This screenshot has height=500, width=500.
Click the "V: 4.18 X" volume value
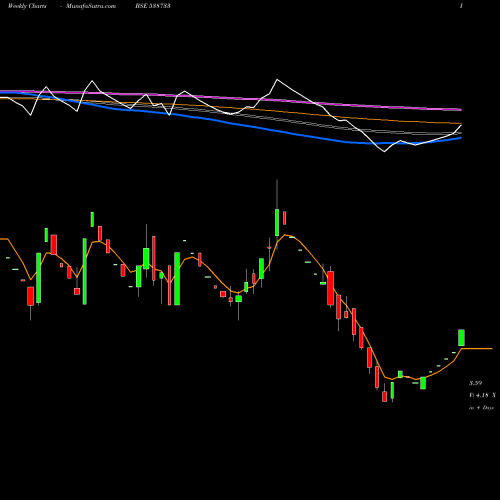click(482, 395)
